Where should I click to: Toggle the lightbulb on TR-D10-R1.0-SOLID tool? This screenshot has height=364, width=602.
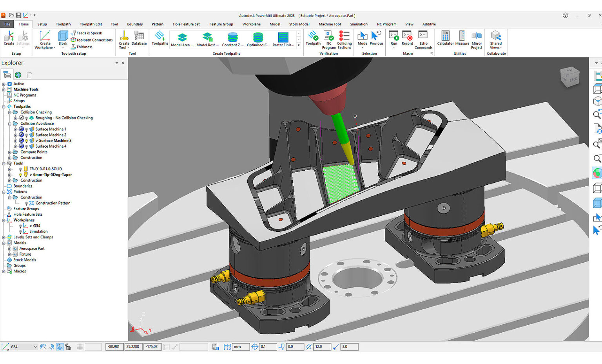[20, 169]
